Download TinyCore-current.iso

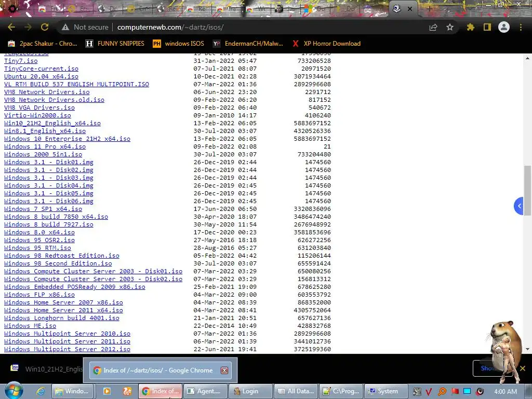pyautogui.click(x=41, y=69)
